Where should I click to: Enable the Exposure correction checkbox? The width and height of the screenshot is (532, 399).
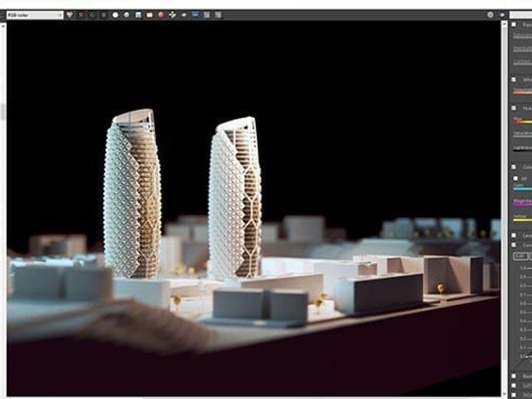[514, 25]
